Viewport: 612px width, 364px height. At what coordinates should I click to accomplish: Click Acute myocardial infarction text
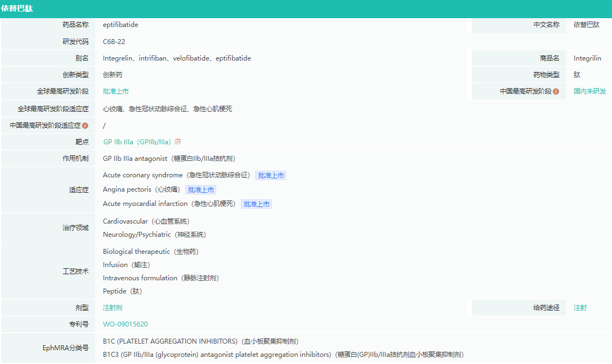(169, 203)
